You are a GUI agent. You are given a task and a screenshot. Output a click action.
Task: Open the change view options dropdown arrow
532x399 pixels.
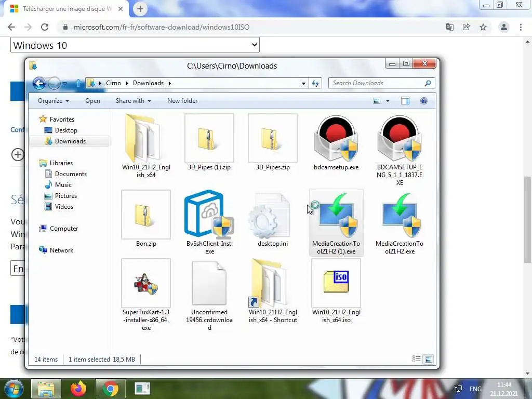point(388,101)
